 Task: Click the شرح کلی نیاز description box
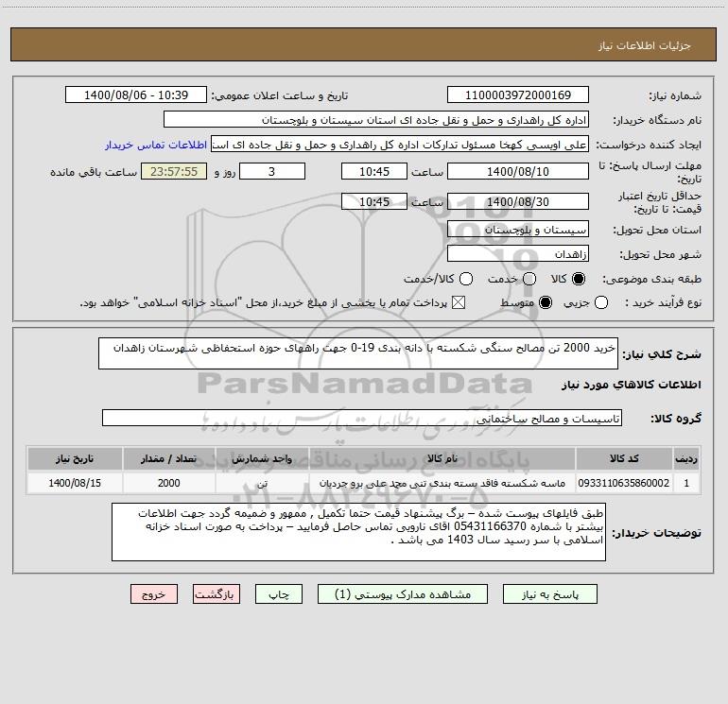(x=358, y=353)
